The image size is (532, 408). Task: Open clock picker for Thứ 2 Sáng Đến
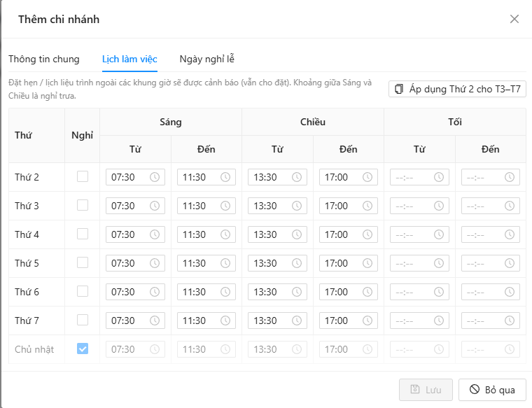point(225,177)
